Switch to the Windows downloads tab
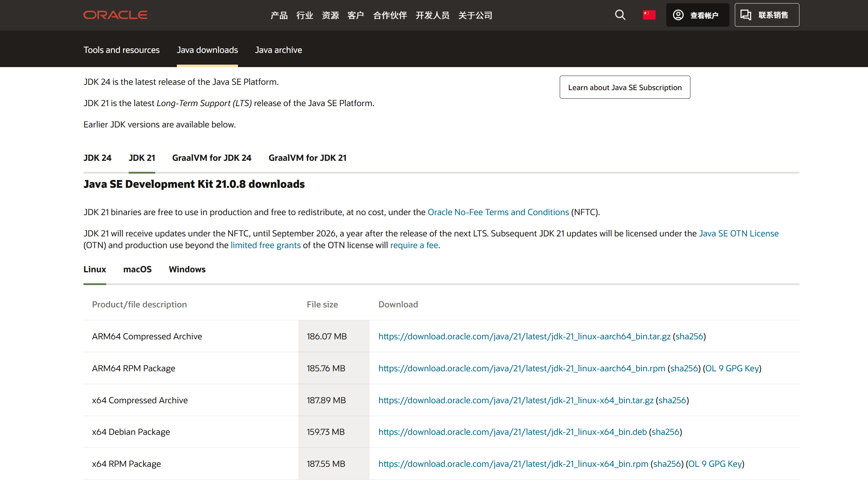This screenshot has height=497, width=868. click(x=187, y=269)
